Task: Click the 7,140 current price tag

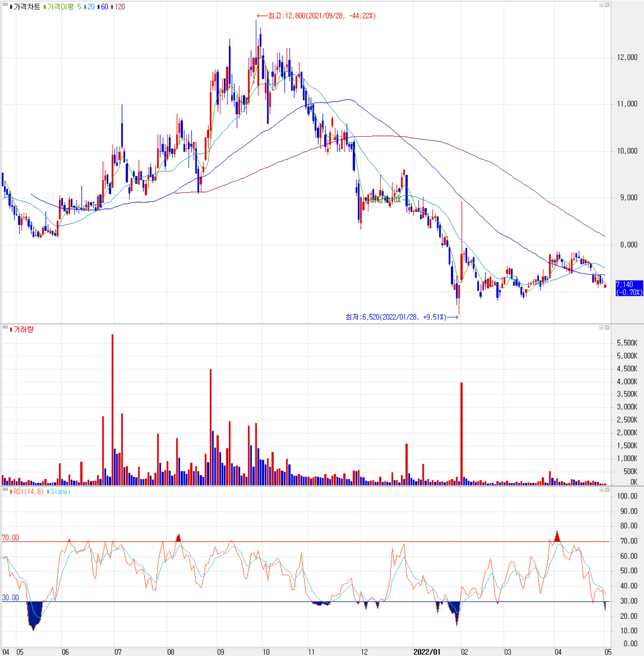Action: pos(629,288)
